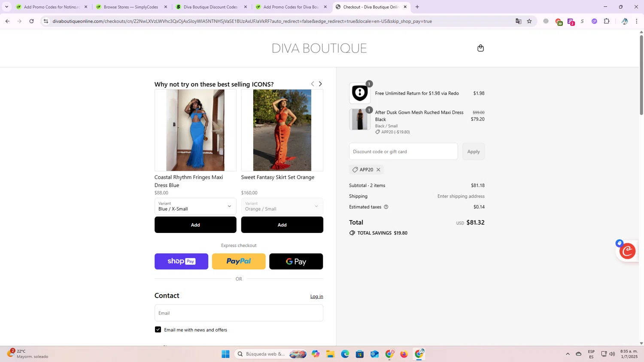Screen dimensions: 644x362
Task: Open ESP language input indicator
Action: coord(591,354)
